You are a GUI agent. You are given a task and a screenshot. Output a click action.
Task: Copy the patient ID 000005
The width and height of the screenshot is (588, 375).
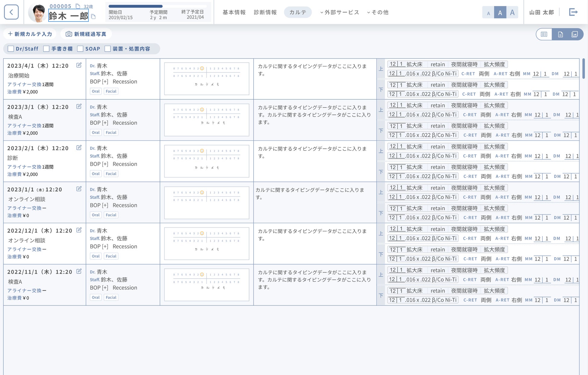click(x=78, y=6)
